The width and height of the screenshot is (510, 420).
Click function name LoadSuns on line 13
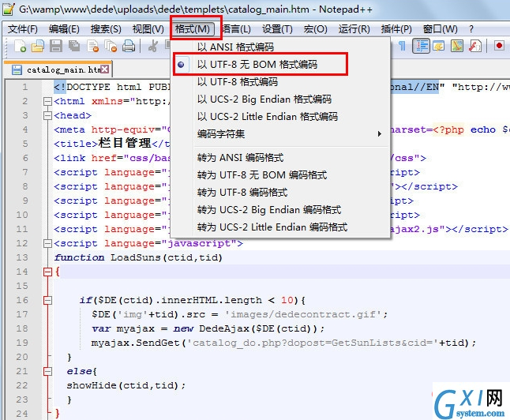click(x=136, y=257)
